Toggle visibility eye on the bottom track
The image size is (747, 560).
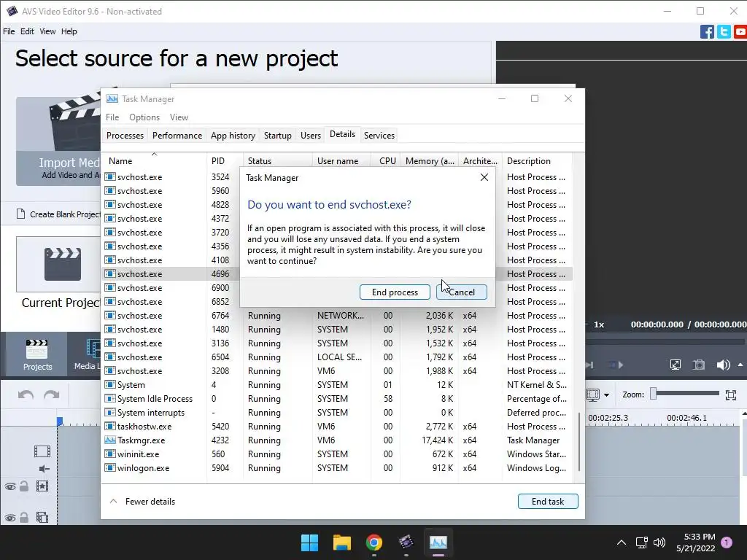click(x=10, y=518)
